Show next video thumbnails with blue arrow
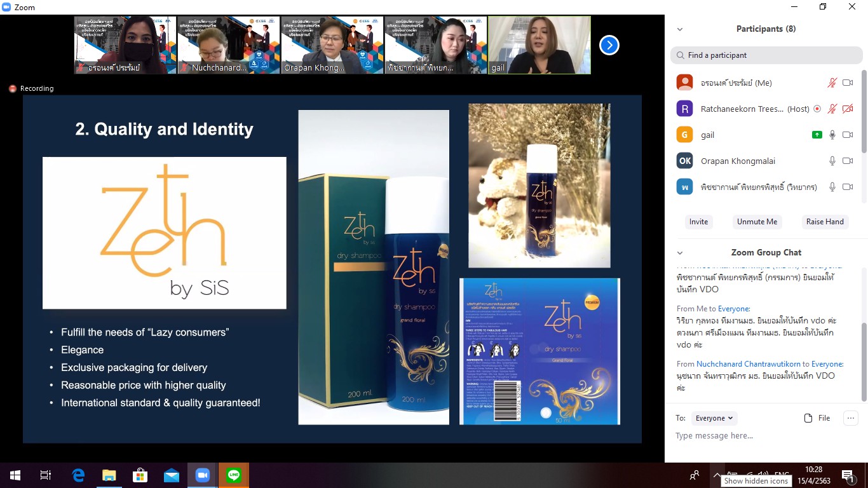Viewport: 868px width, 488px height. point(609,45)
